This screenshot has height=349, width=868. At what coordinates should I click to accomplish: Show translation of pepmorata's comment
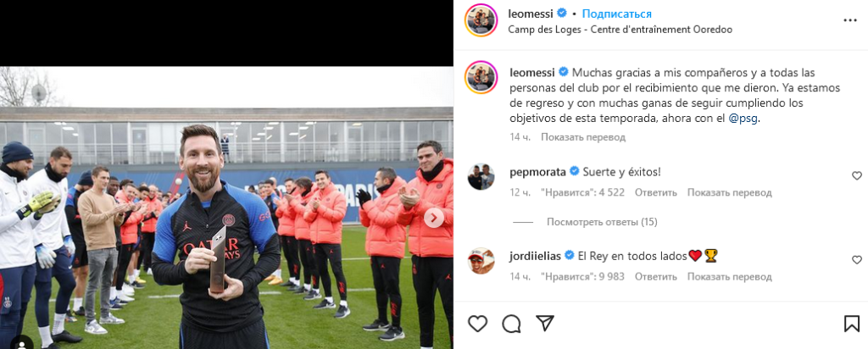pos(729,192)
